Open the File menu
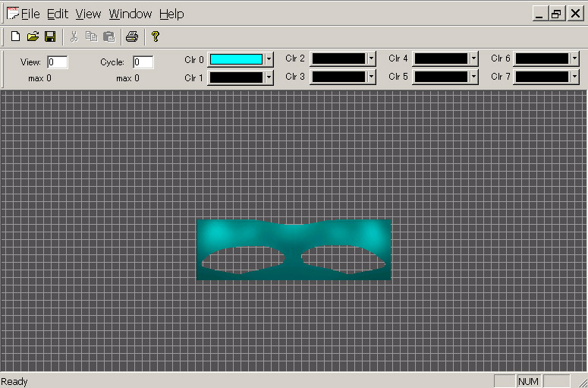The width and height of the screenshot is (588, 388). 30,14
